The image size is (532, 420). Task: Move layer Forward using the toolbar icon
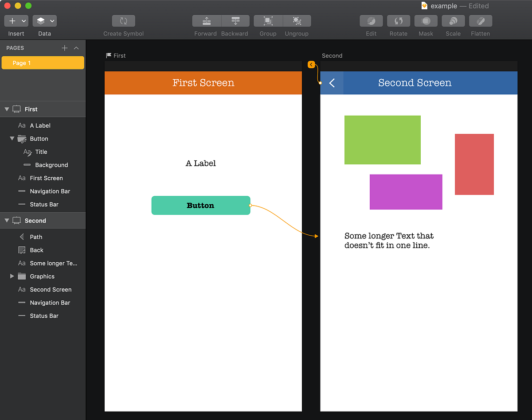coord(206,21)
